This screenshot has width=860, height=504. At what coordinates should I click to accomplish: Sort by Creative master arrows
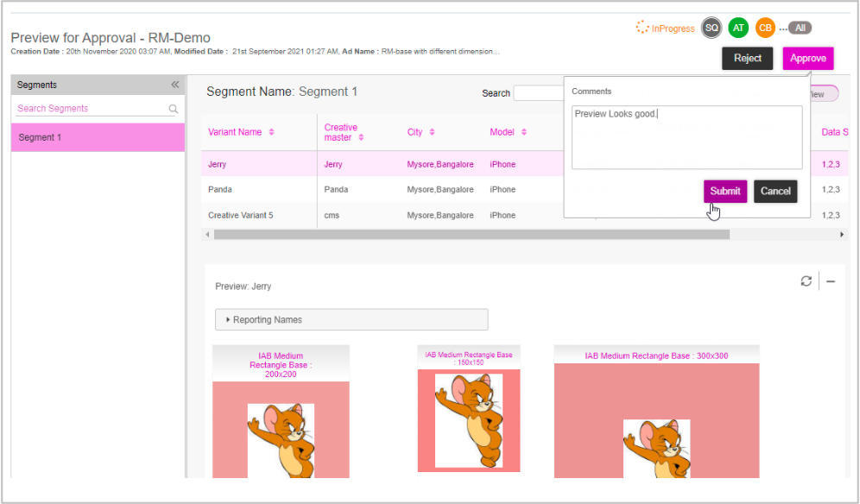point(361,138)
